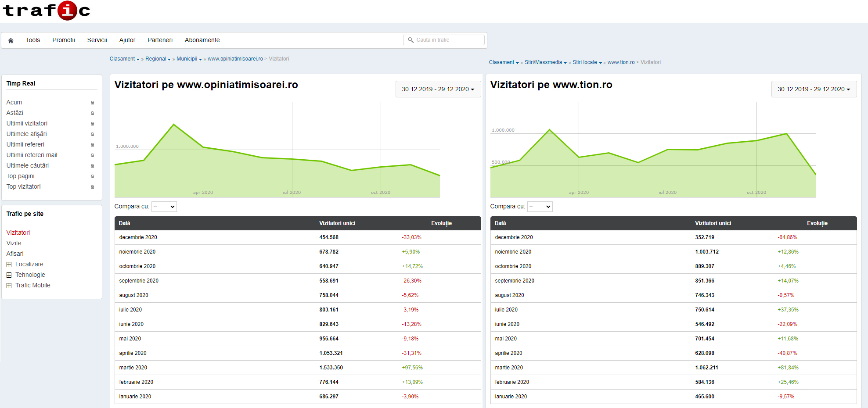Click evolution value +97,56%
Viewport: 868px width, 408px height.
(412, 368)
